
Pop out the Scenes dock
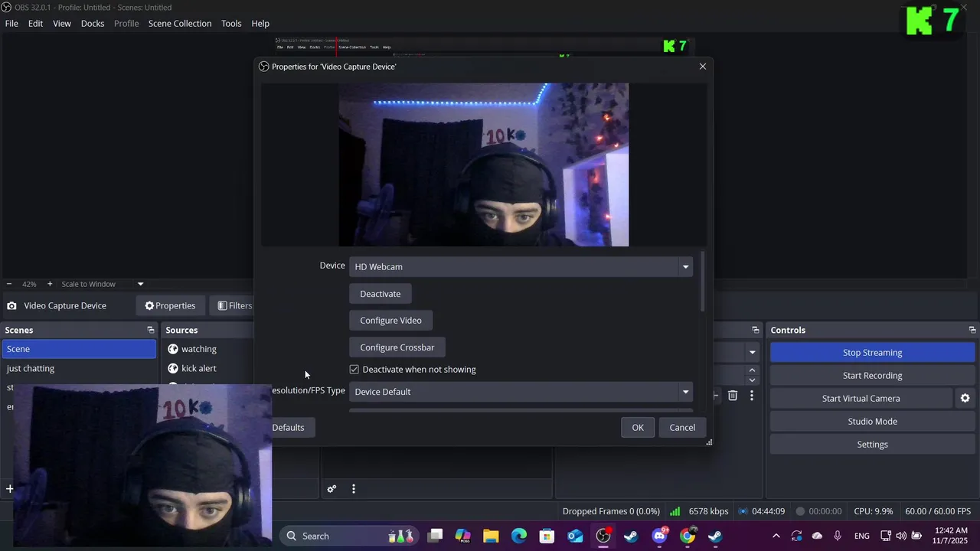pyautogui.click(x=150, y=330)
